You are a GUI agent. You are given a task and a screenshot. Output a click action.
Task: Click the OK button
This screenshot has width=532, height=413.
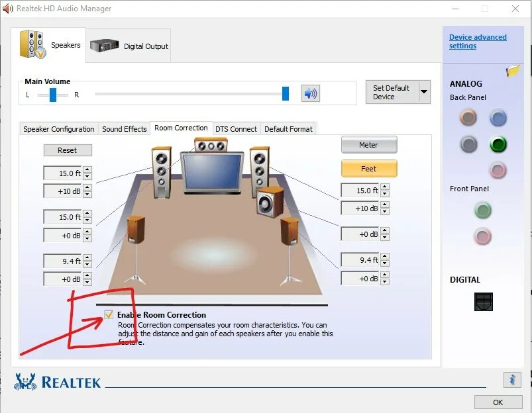[498, 402]
